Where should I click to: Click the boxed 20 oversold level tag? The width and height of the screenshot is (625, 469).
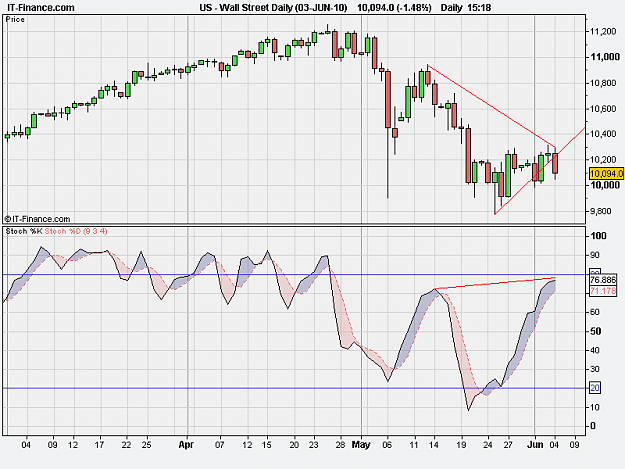point(595,388)
